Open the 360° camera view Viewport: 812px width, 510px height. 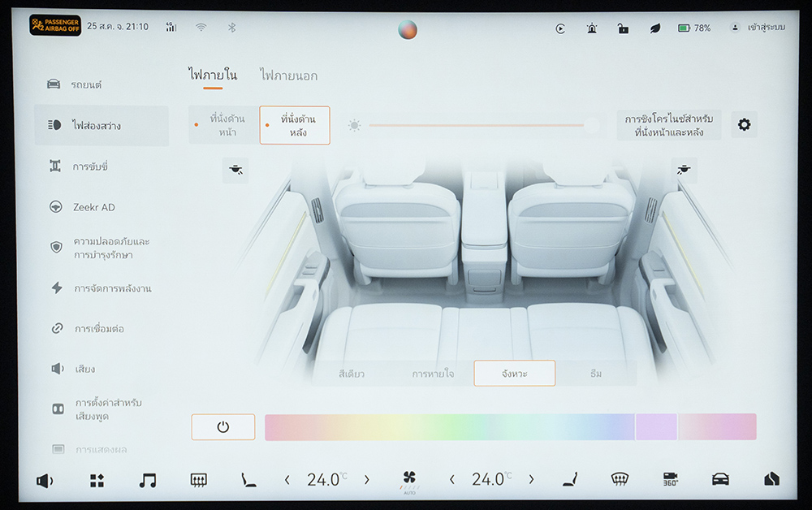pyautogui.click(x=670, y=479)
